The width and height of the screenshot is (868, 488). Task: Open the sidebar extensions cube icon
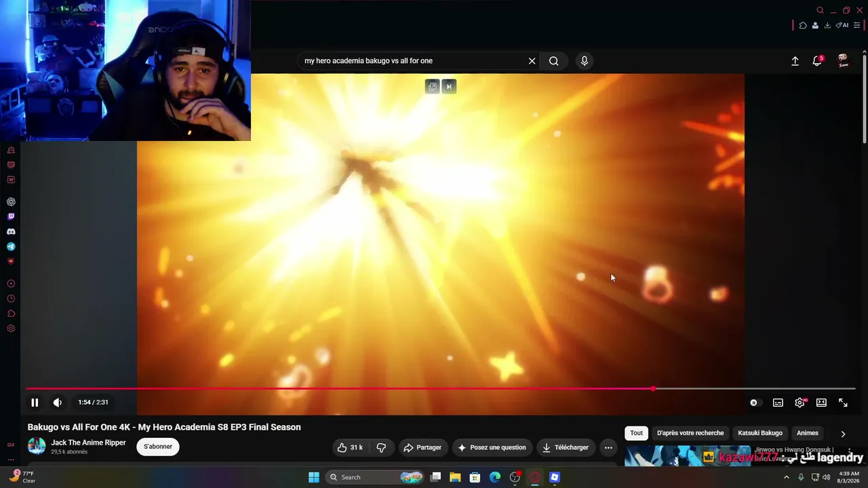(11, 314)
